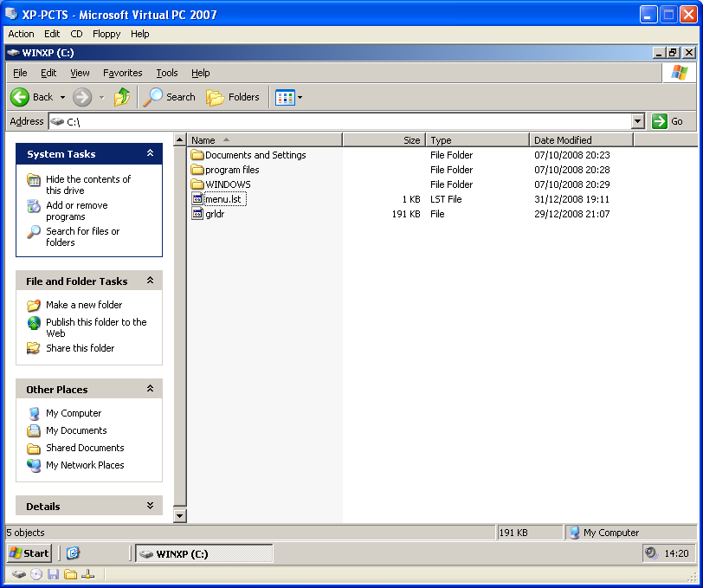703x588 pixels.
Task: Sort by the Type column header
Action: pyautogui.click(x=478, y=140)
